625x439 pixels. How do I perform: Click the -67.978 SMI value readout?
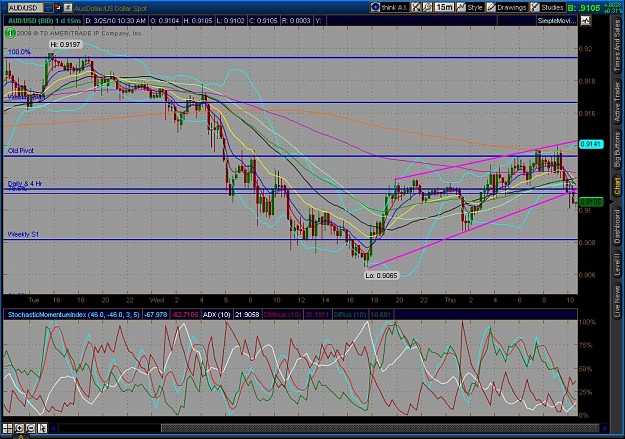coord(156,315)
